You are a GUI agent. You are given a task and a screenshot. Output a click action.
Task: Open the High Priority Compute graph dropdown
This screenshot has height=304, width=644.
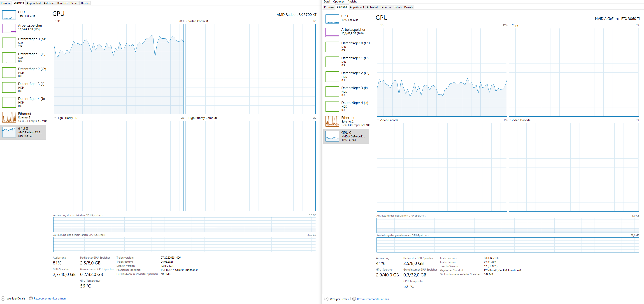coord(186,118)
